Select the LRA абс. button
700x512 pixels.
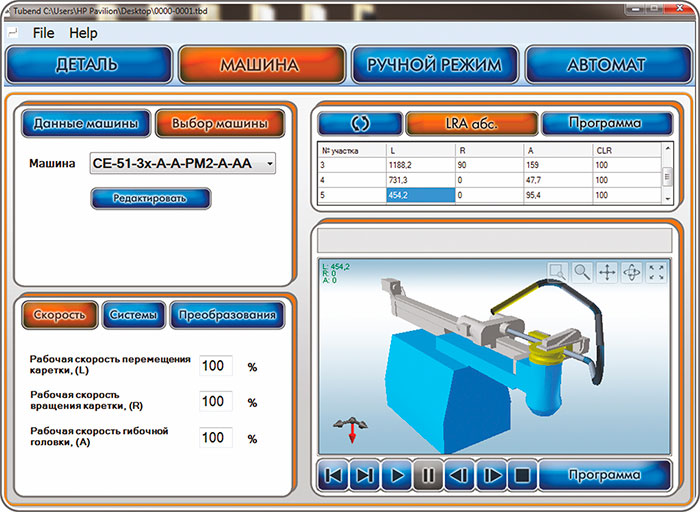(471, 123)
